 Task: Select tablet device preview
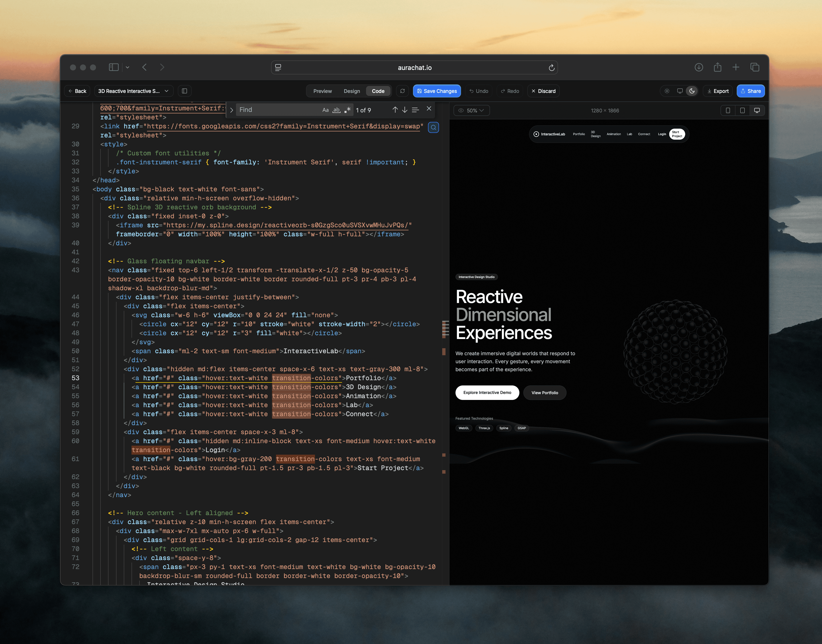742,110
